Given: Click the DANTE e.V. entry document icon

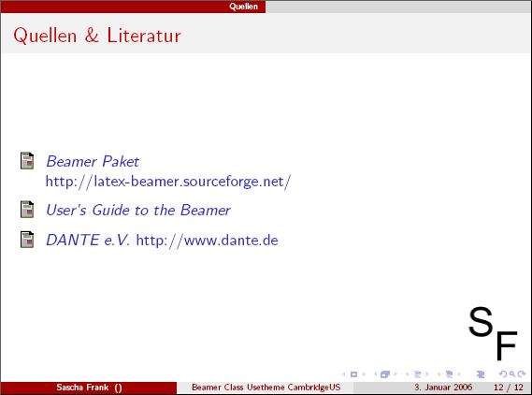Looking at the screenshot, I should (x=27, y=240).
